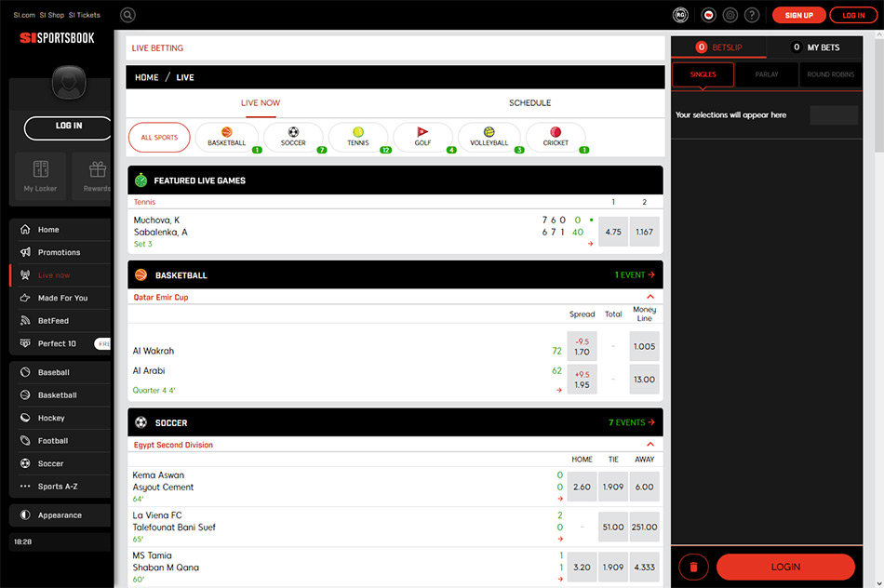Switch to Schedule tab
The image size is (884, 588).
tap(530, 103)
